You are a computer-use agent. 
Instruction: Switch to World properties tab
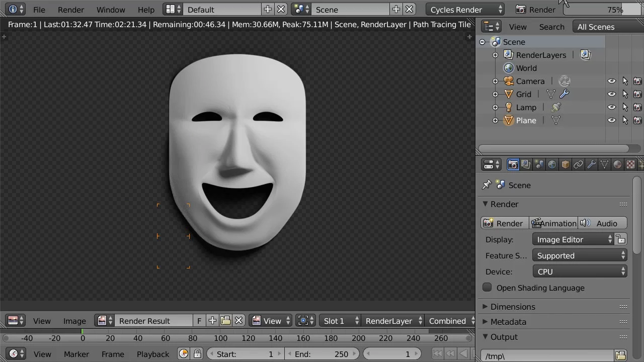click(552, 164)
